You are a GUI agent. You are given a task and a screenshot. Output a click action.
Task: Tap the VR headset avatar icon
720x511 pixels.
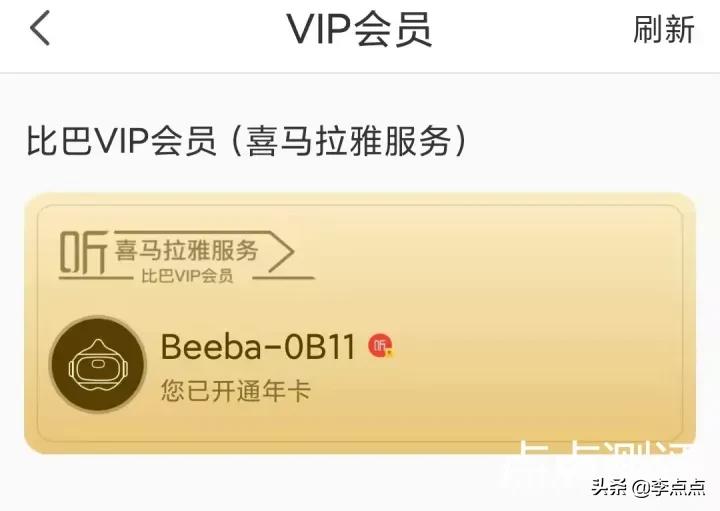tap(97, 365)
